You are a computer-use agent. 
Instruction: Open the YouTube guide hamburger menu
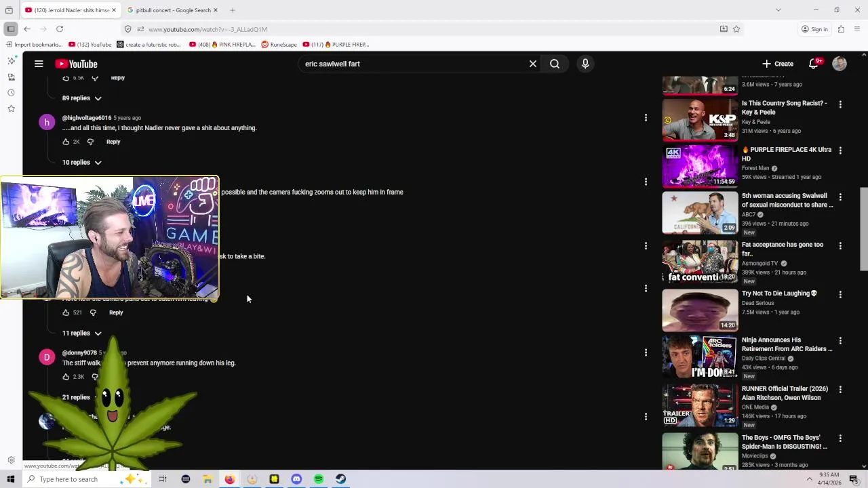39,64
